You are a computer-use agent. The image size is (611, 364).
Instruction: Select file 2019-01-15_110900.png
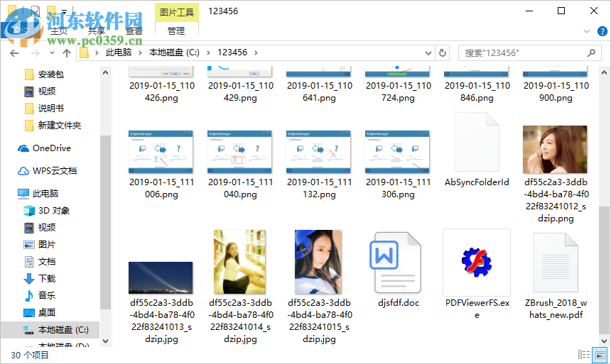pyautogui.click(x=556, y=92)
